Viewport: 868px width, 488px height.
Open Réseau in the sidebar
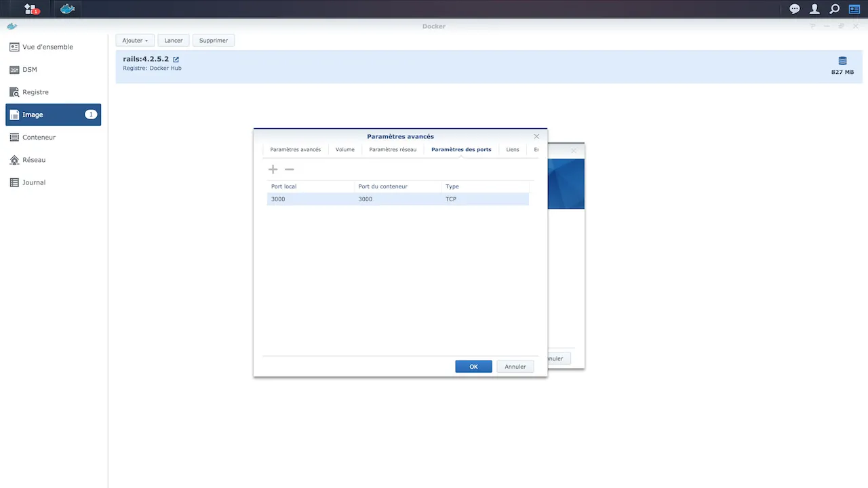pos(53,160)
